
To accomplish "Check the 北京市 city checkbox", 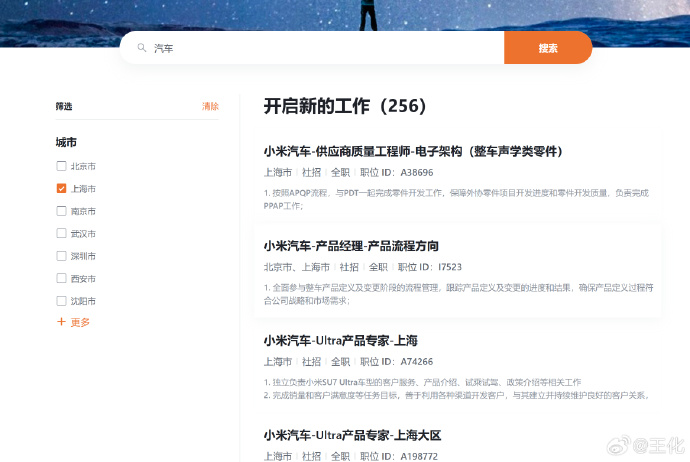I will click(x=62, y=166).
